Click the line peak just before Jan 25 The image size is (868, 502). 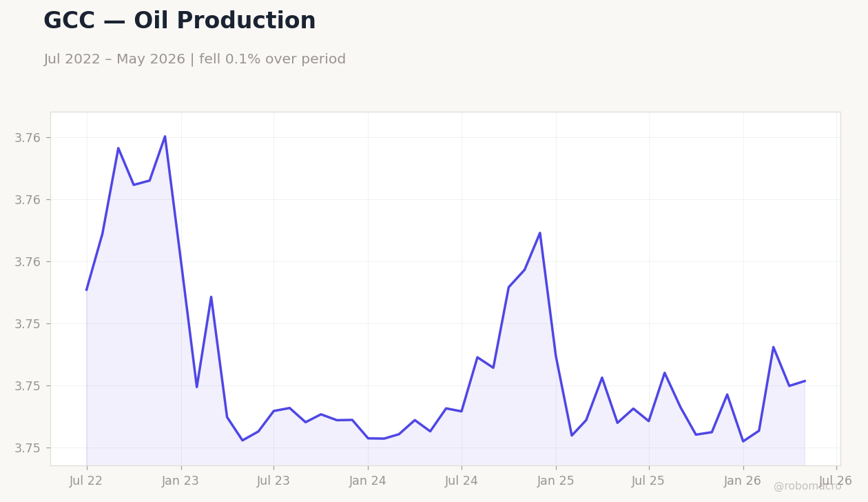[540, 232]
